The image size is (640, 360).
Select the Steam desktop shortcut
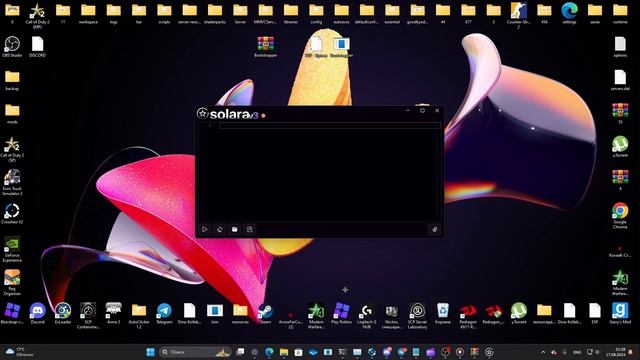click(x=265, y=313)
